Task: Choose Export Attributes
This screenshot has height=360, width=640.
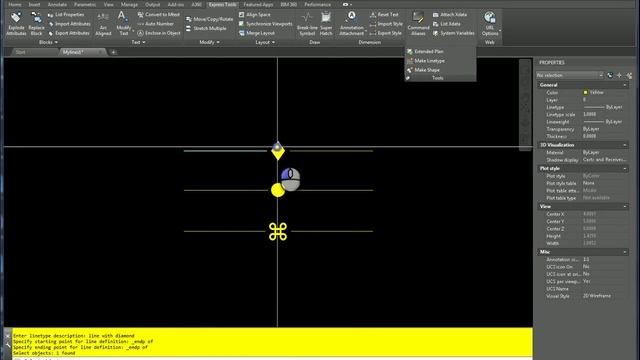Action: pyautogui.click(x=69, y=33)
